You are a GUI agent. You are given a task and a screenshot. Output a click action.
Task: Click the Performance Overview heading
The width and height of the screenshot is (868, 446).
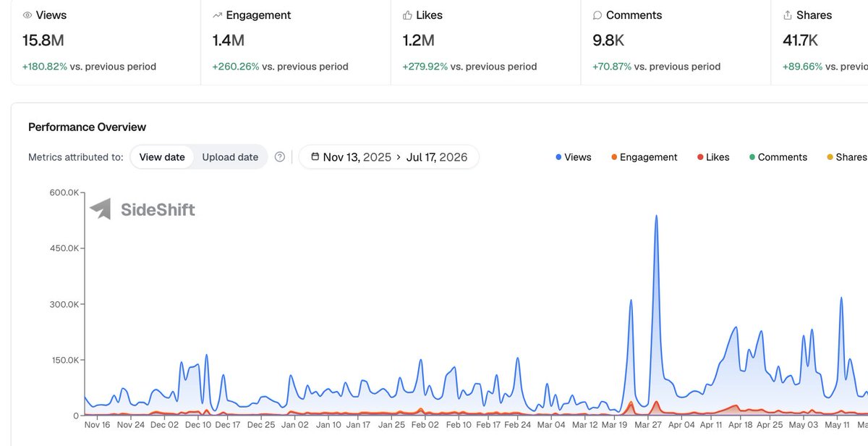(x=87, y=127)
